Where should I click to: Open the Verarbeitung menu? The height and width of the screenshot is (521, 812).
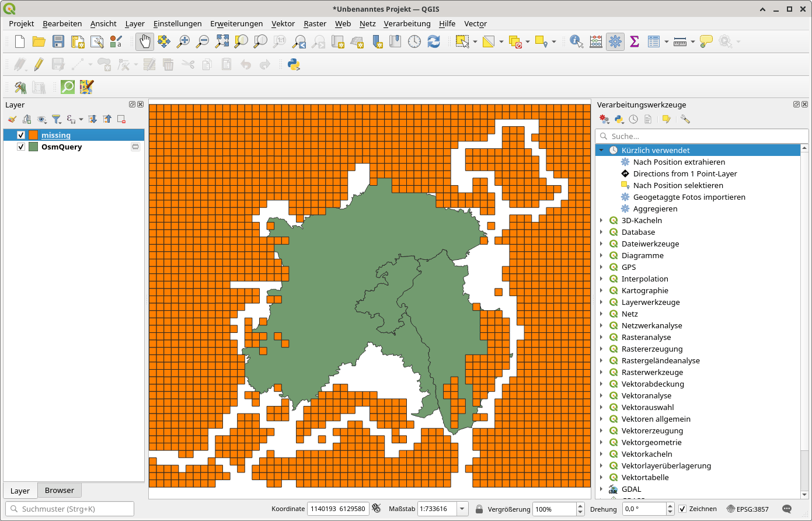pyautogui.click(x=407, y=23)
